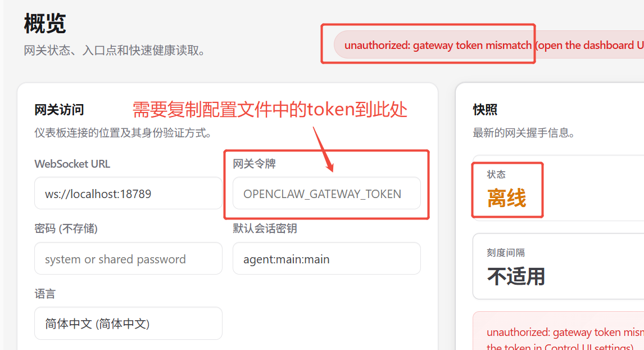Click the red annotation text 需要复制配置文件中的token到此处

click(x=270, y=110)
